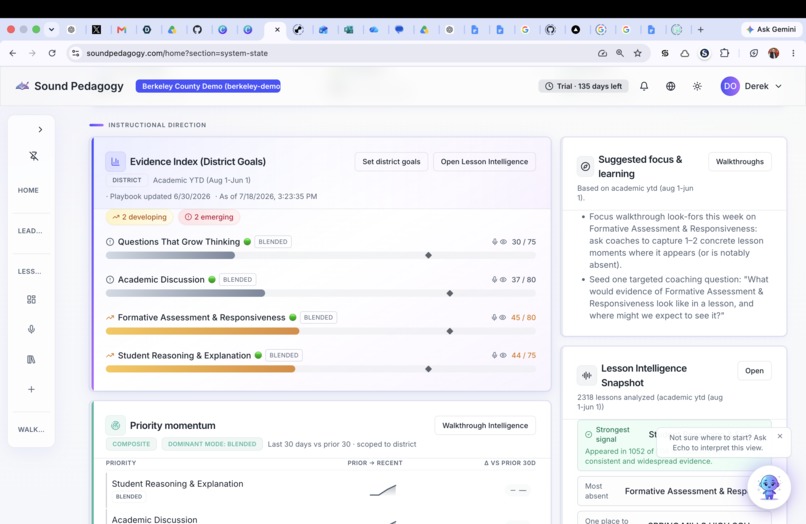Viewport: 806px width, 524px height.
Task: Click Set district goals button
Action: tap(391, 161)
